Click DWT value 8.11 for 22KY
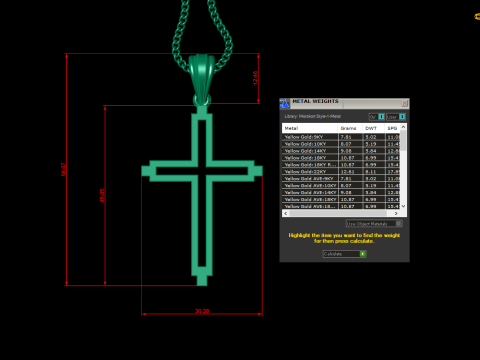The image size is (480, 360). pos(371,172)
